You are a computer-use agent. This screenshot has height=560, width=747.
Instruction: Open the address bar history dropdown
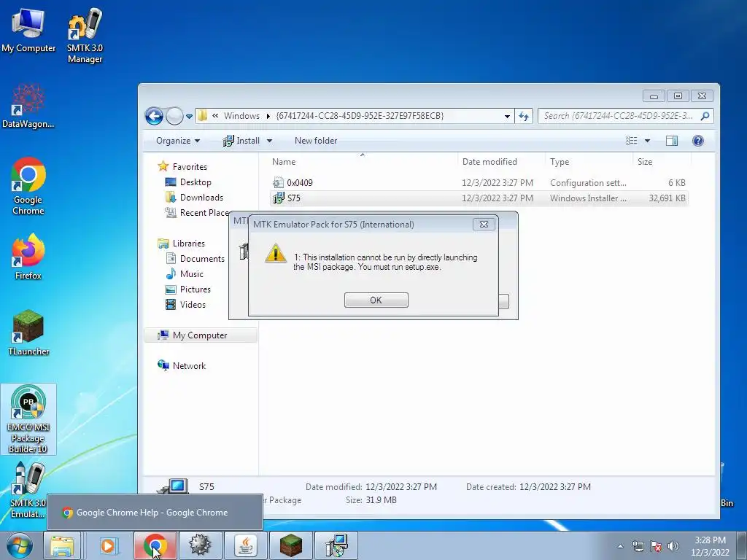point(508,116)
